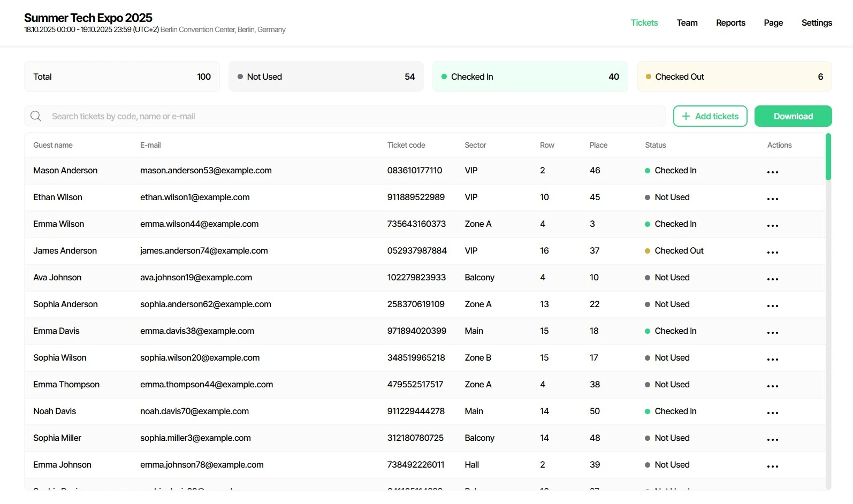Click the green Download button

[x=793, y=116]
